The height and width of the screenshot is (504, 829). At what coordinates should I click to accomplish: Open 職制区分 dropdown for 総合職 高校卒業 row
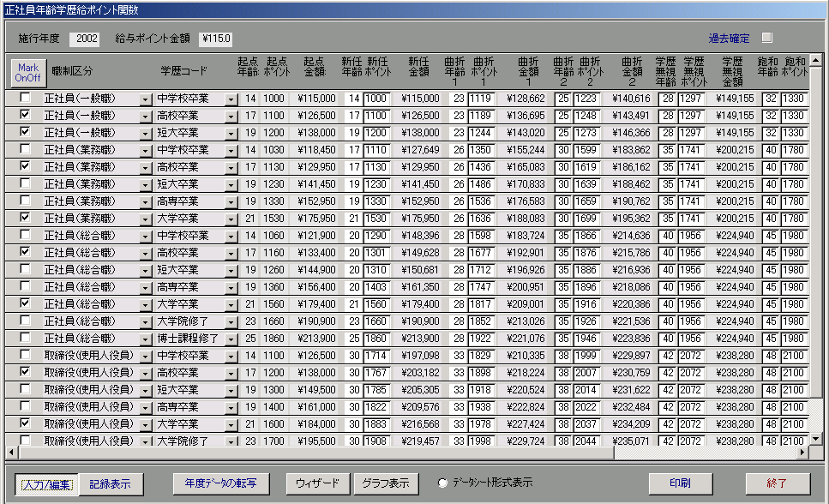point(146,254)
